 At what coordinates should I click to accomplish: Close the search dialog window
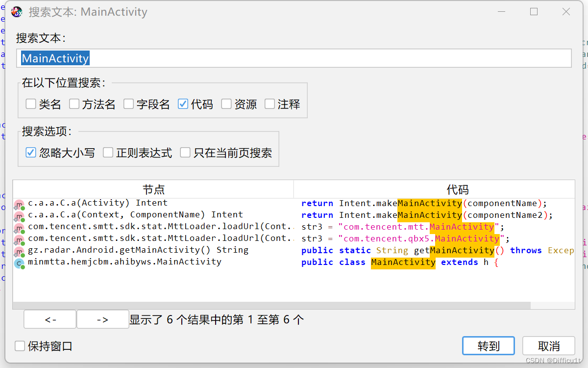click(566, 12)
